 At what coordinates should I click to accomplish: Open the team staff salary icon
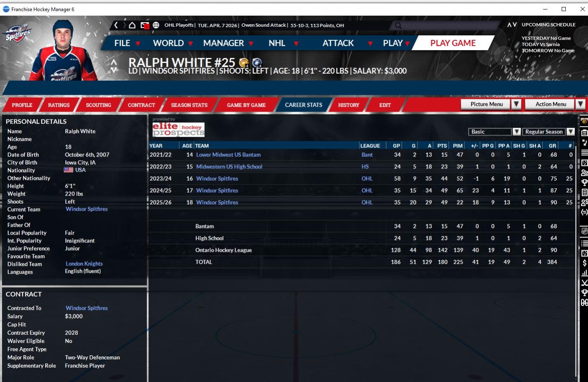[584, 203]
